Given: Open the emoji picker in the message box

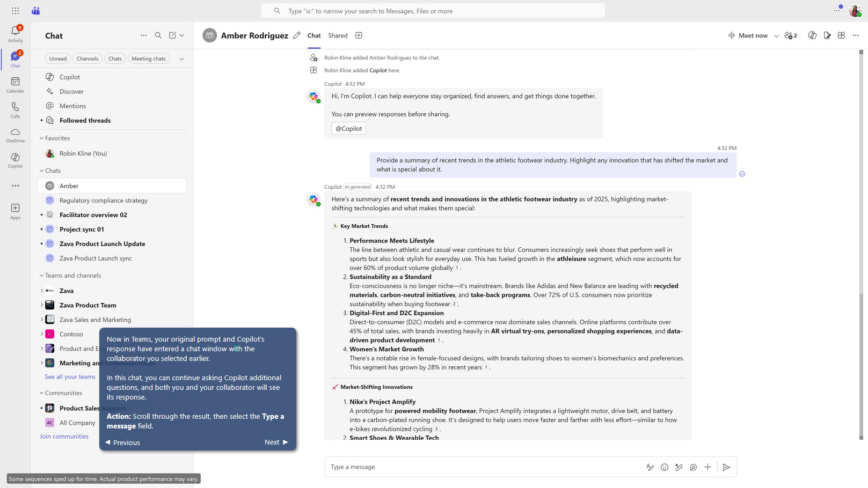Looking at the screenshot, I should pyautogui.click(x=664, y=467).
